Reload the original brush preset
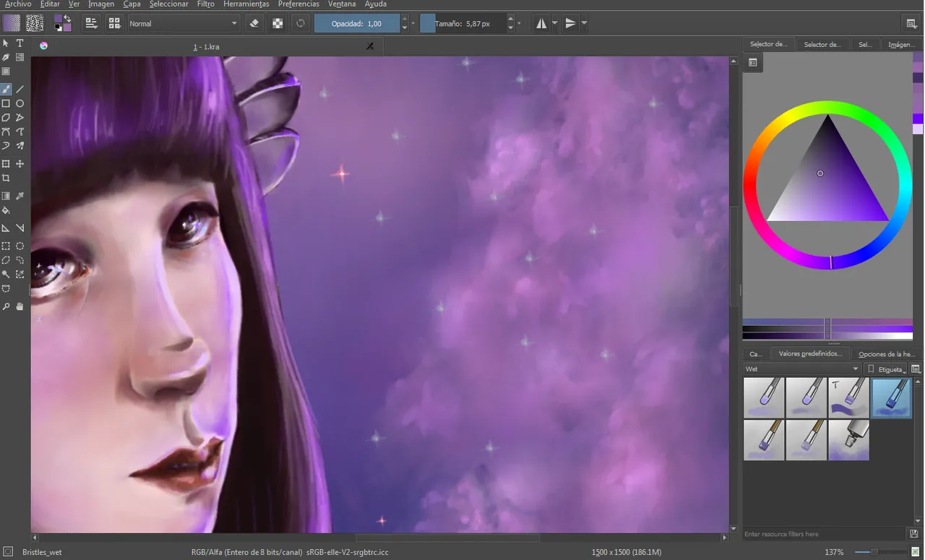 tap(301, 23)
